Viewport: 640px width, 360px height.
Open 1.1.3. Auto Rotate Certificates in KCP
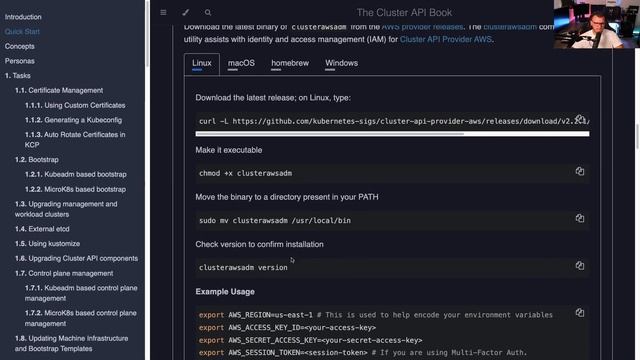point(75,140)
